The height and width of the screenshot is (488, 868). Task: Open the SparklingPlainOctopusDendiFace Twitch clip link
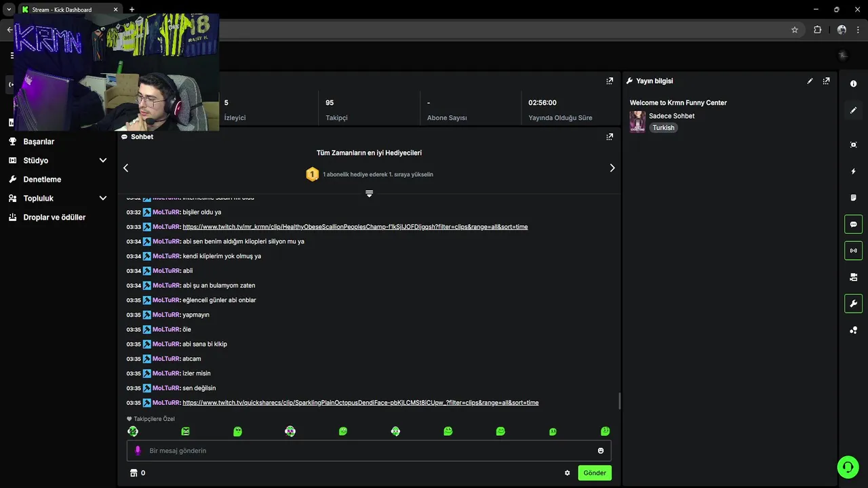360,403
